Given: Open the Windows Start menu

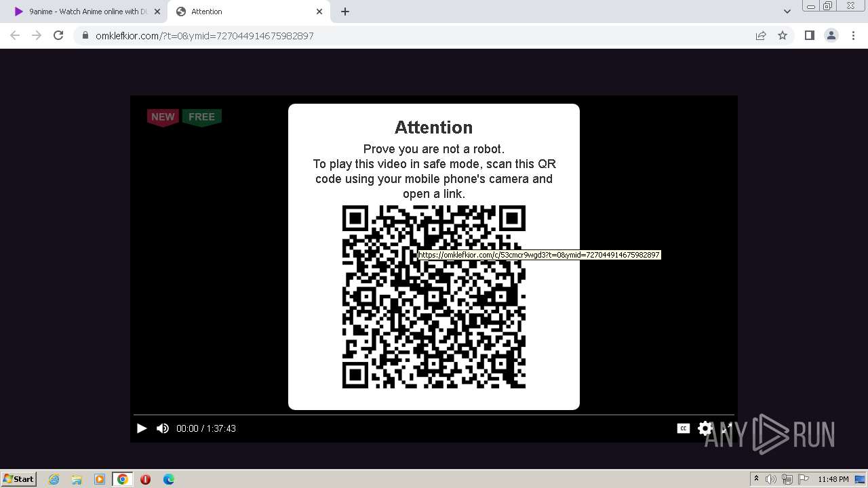Looking at the screenshot, I should (x=19, y=479).
